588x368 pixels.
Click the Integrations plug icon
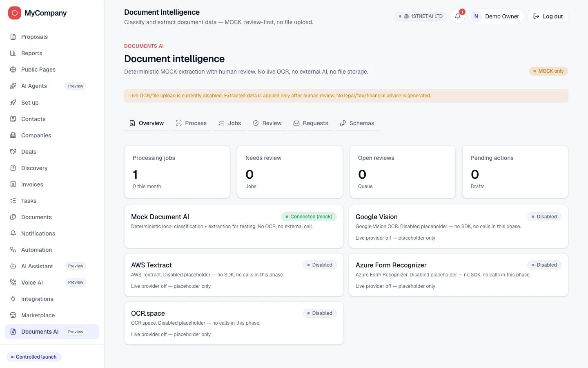coord(13,299)
